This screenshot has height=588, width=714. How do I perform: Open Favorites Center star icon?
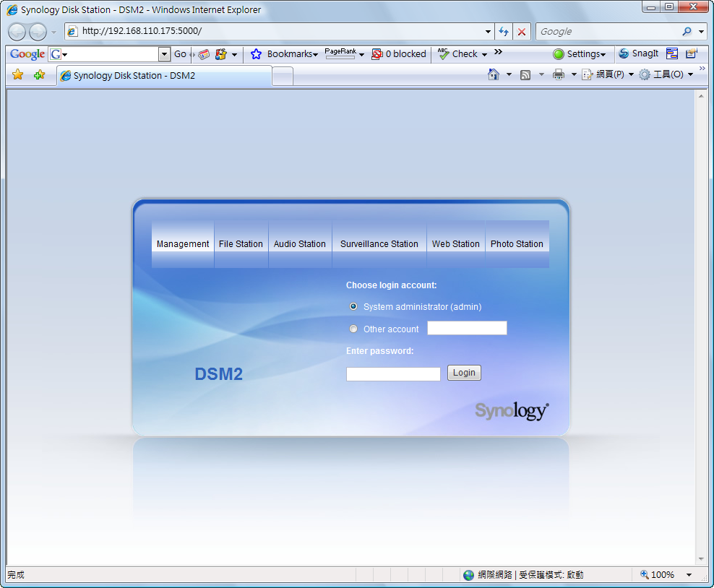click(18, 75)
